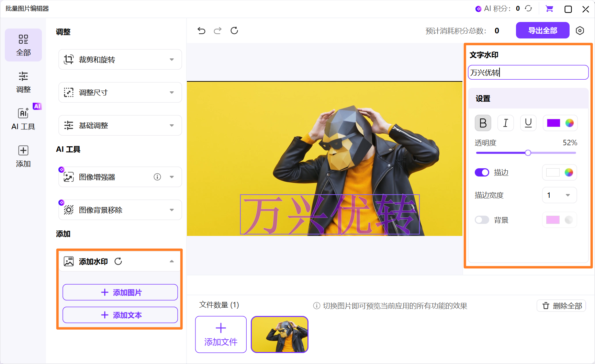The width and height of the screenshot is (595, 364).
Task: Redo the reverted change
Action: click(x=218, y=31)
